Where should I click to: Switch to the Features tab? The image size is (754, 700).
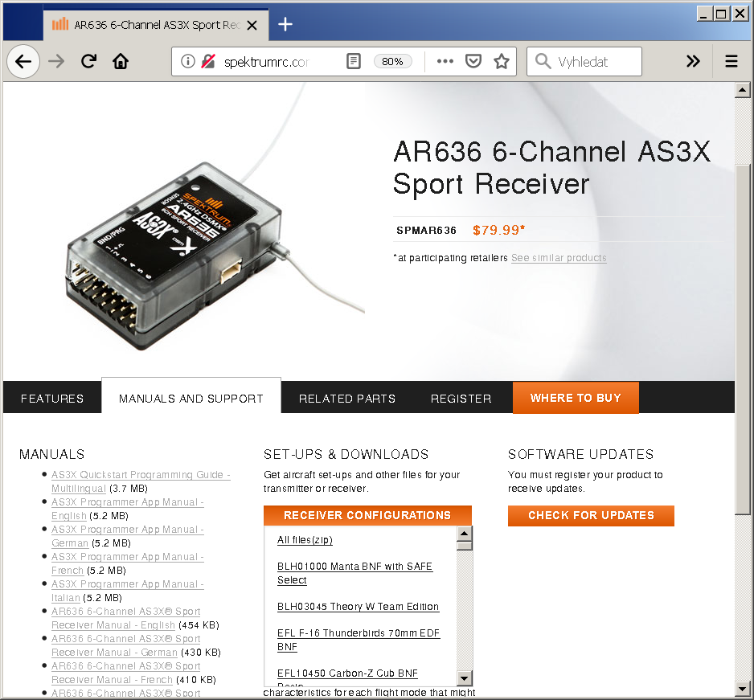coord(52,399)
